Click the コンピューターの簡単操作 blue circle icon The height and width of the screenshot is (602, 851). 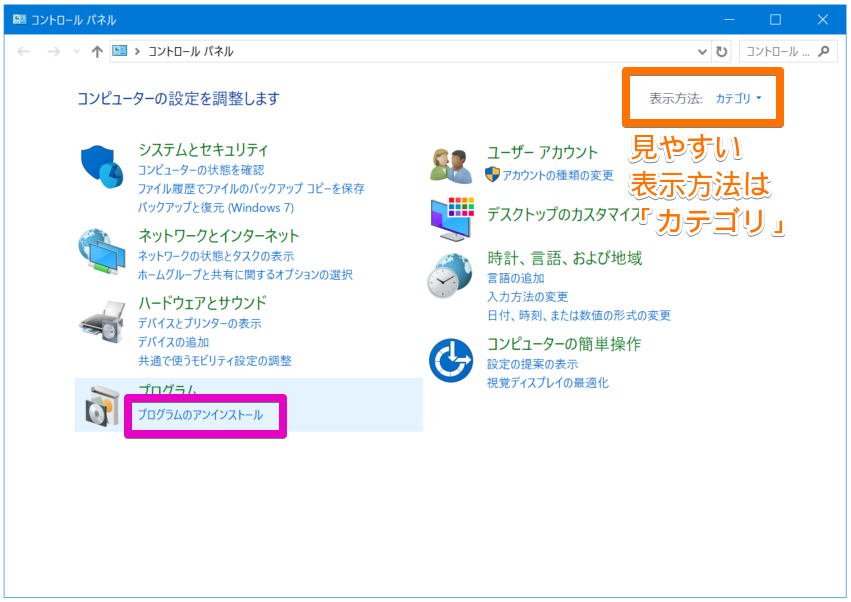tap(450, 360)
